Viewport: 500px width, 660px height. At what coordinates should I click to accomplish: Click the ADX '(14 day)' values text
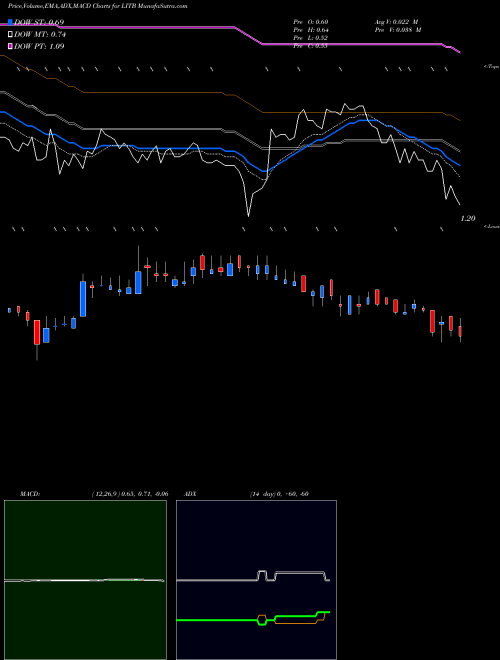pyautogui.click(x=279, y=494)
